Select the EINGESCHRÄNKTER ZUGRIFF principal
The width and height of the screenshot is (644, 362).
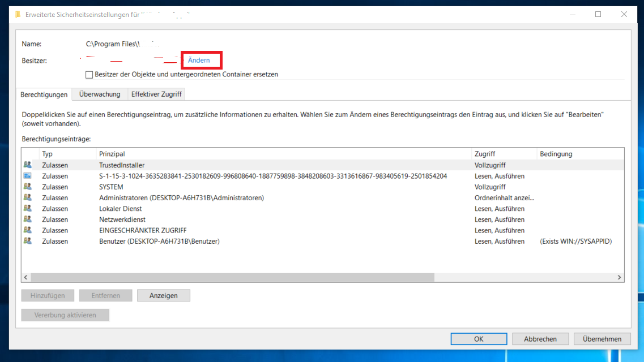tap(143, 230)
